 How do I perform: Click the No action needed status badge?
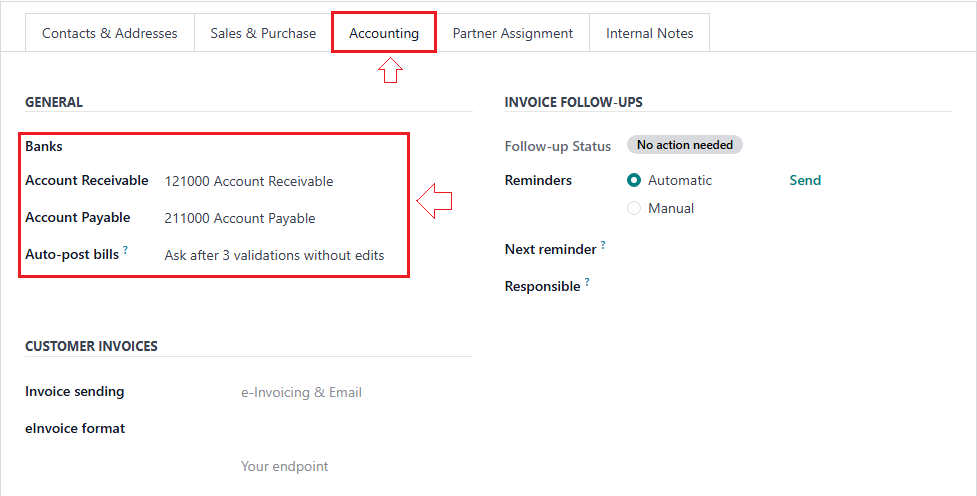coord(685,145)
